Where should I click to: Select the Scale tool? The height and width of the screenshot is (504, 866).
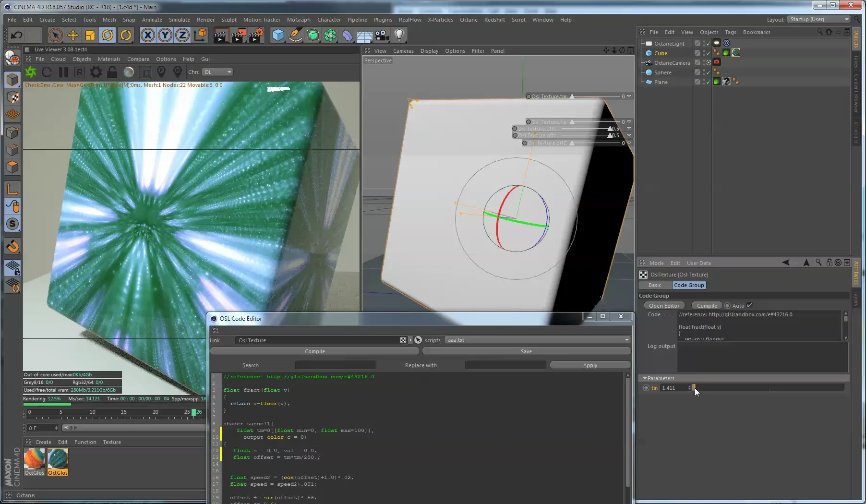pyautogui.click(x=90, y=35)
